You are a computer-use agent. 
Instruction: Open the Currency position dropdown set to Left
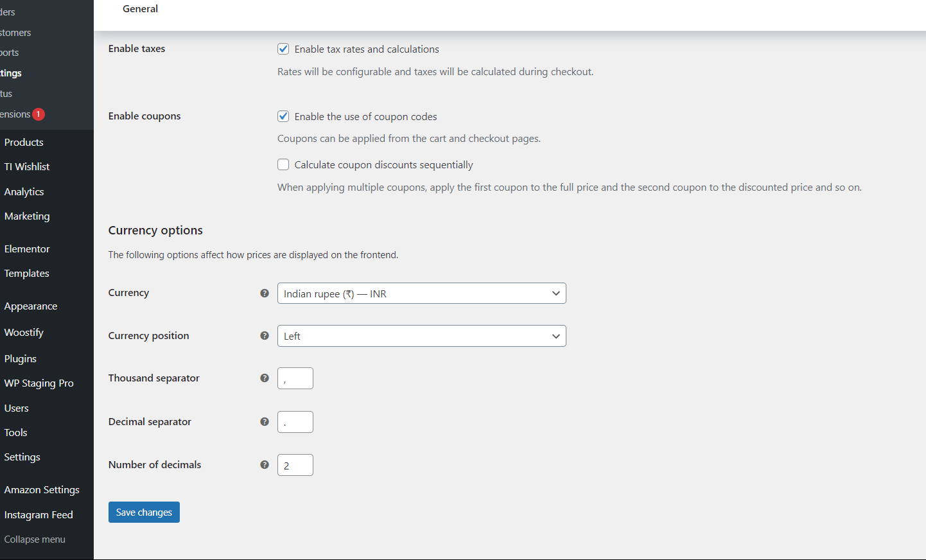point(421,336)
